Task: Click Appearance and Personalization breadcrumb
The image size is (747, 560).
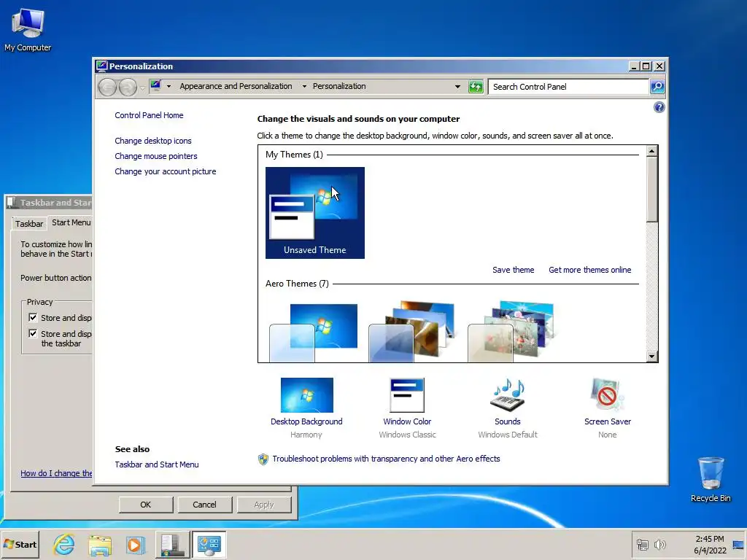Action: 236,86
